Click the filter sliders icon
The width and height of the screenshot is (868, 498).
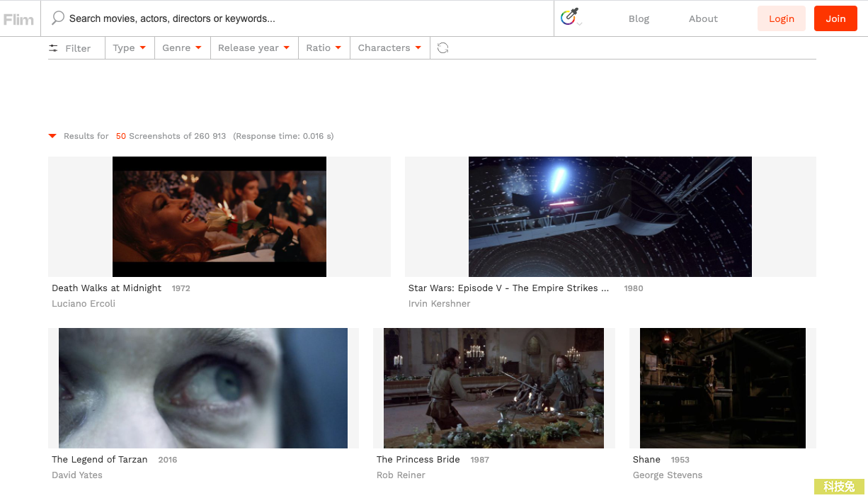click(x=54, y=48)
